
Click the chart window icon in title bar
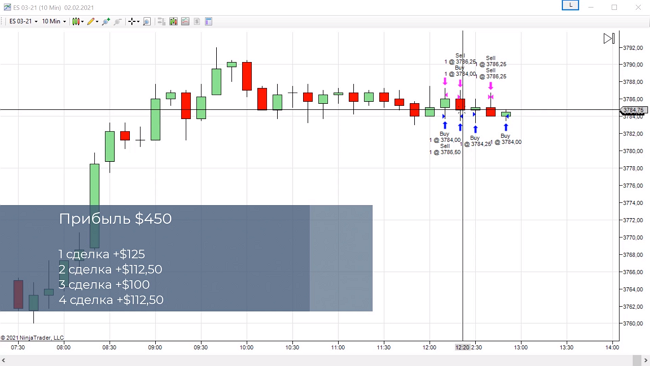click(7, 7)
